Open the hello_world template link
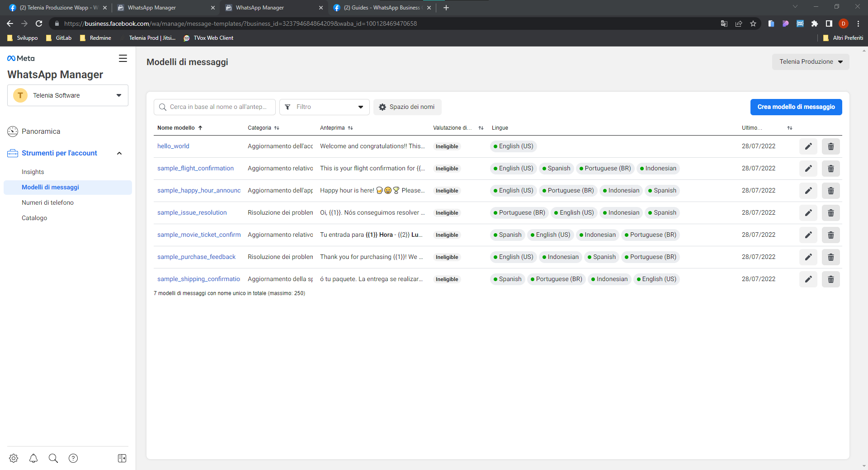The height and width of the screenshot is (470, 868). 173,146
